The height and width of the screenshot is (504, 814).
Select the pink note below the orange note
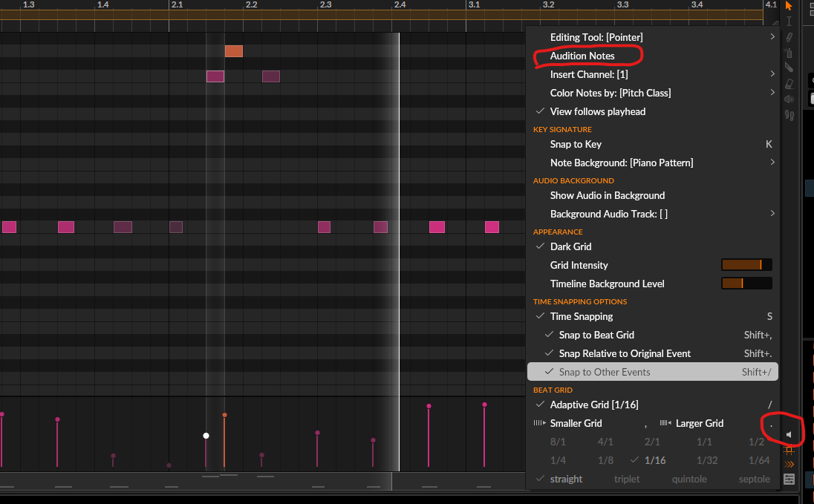pyautogui.click(x=215, y=76)
